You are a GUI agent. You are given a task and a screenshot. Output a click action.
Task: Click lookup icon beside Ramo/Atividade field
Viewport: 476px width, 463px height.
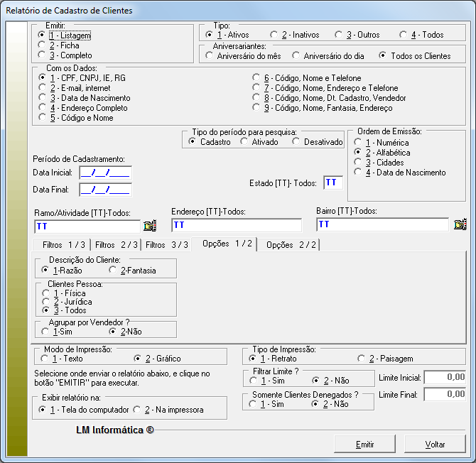point(149,225)
